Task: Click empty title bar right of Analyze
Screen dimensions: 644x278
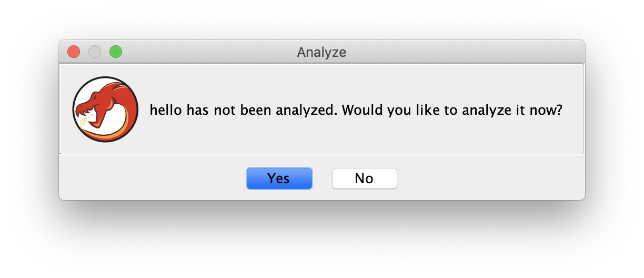Action: [x=463, y=52]
